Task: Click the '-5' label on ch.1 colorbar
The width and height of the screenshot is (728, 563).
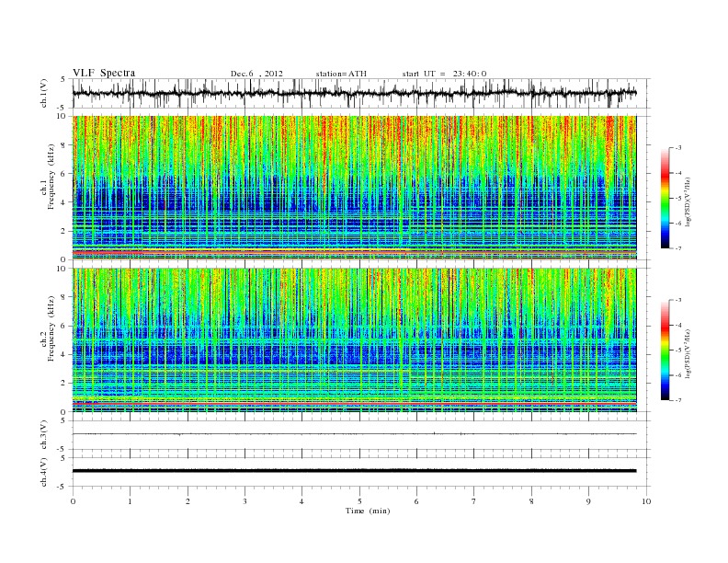Action: pos(678,199)
